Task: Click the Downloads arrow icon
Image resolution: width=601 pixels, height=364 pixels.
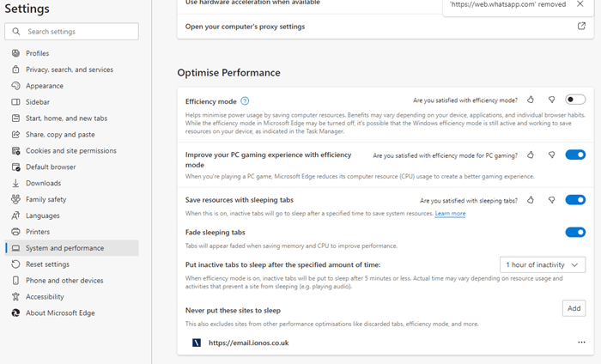Action: pos(15,183)
